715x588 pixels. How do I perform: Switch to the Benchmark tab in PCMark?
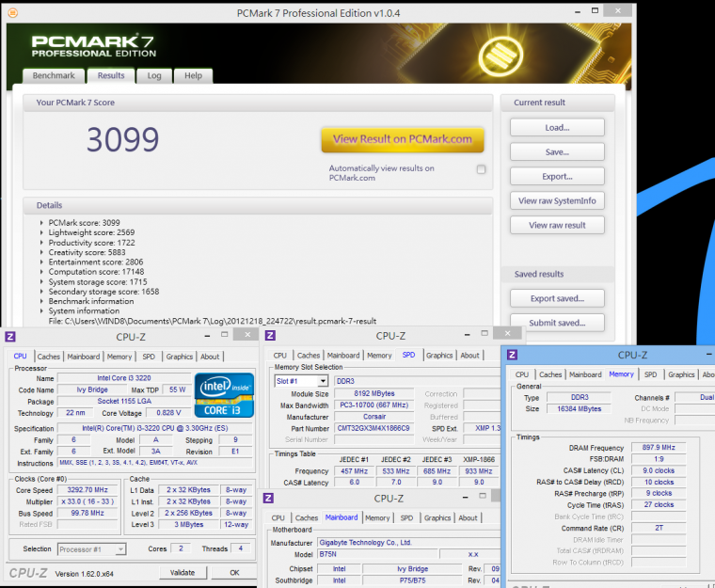(54, 76)
